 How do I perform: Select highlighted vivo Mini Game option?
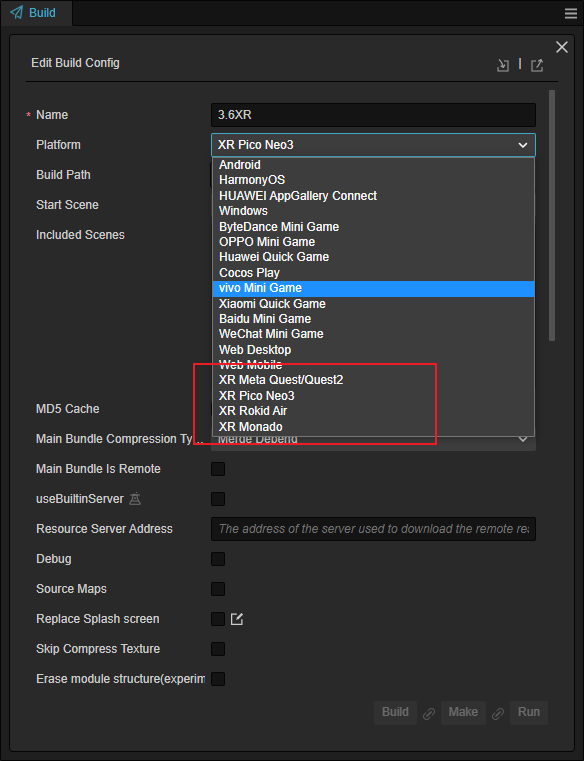pos(373,288)
